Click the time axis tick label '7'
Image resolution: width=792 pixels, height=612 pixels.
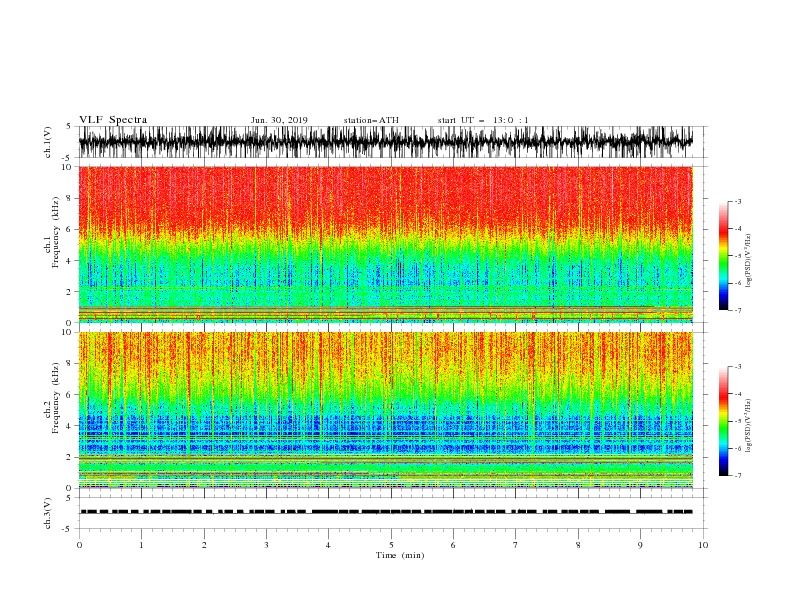point(516,545)
